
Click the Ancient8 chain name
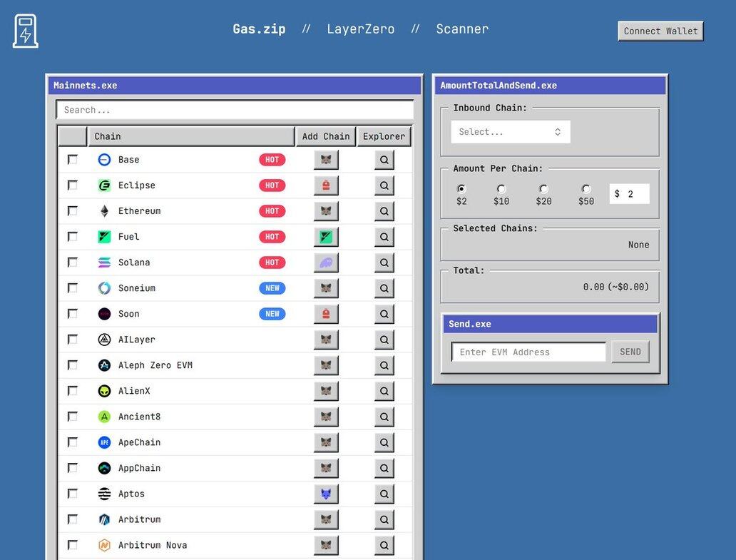pyautogui.click(x=139, y=417)
